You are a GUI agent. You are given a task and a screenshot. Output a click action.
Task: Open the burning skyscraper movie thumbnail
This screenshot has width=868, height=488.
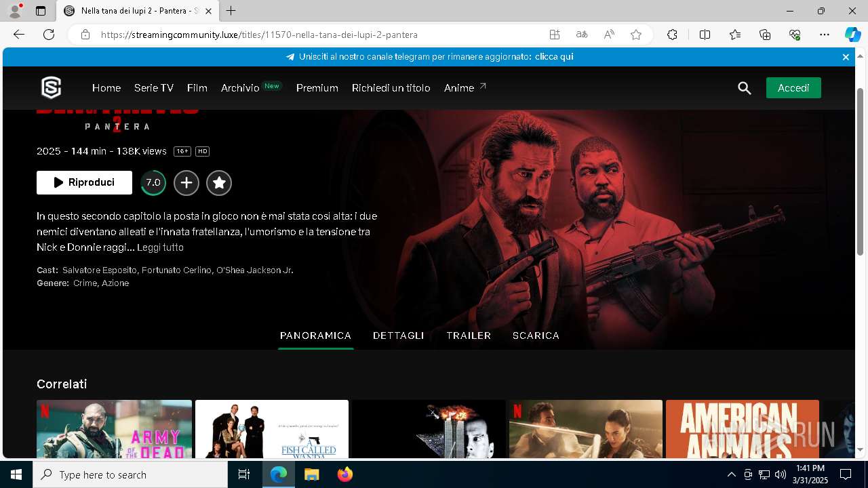point(429,429)
